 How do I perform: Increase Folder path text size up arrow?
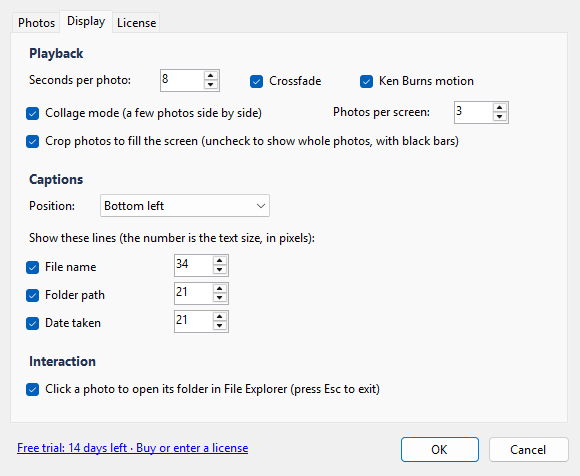click(x=220, y=288)
